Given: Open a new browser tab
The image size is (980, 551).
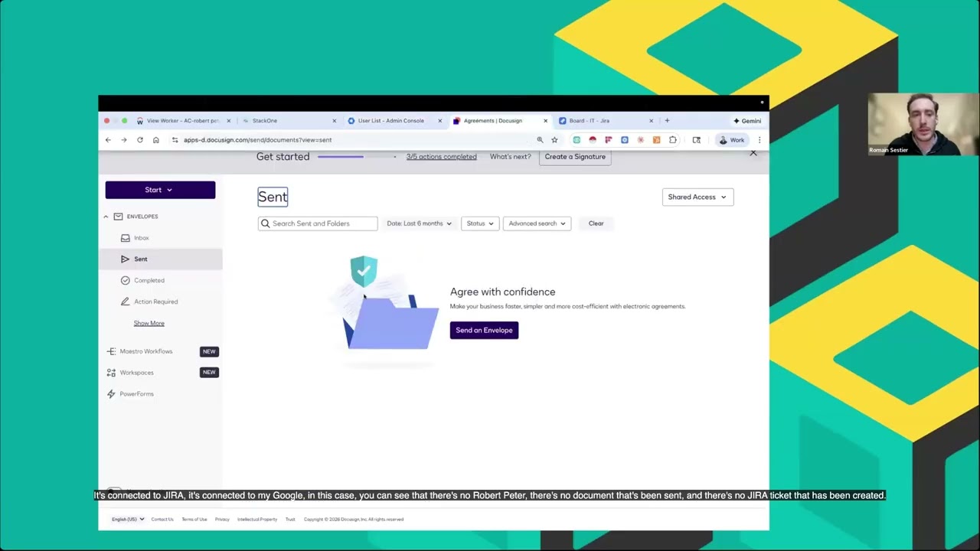Looking at the screenshot, I should 667,120.
